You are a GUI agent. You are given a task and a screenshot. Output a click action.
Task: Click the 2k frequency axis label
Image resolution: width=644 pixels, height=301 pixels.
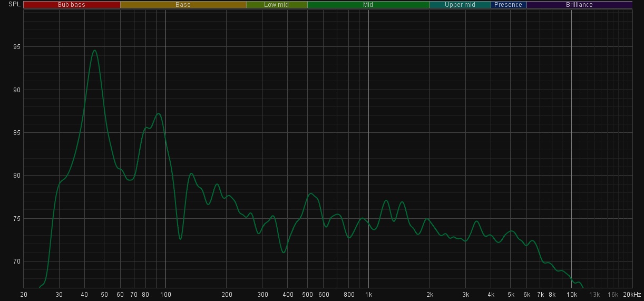pos(430,295)
